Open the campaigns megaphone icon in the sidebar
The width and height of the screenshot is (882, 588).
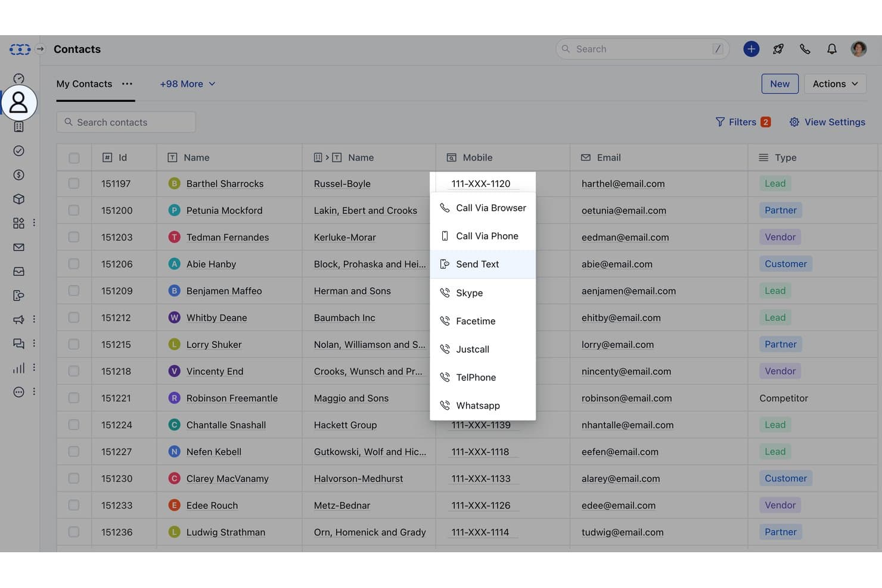[18, 319]
